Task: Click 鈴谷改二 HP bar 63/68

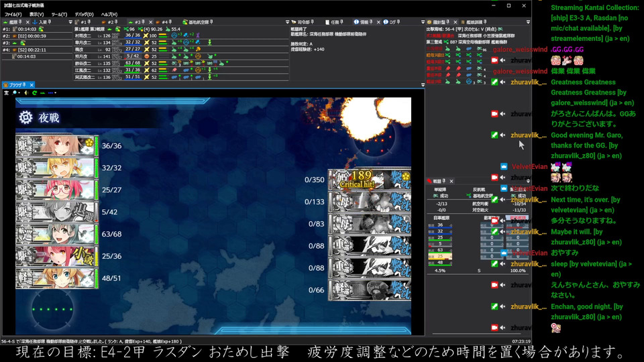Action: [x=133, y=63]
